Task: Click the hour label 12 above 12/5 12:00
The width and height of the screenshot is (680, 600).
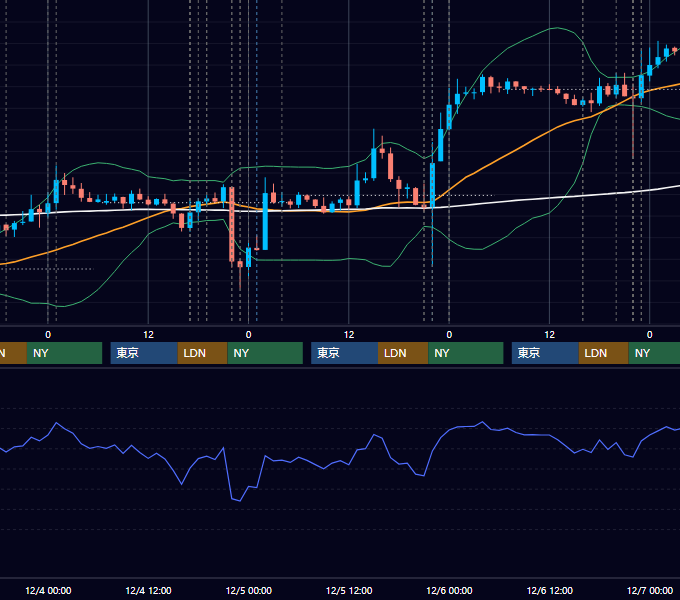Action: pyautogui.click(x=349, y=335)
